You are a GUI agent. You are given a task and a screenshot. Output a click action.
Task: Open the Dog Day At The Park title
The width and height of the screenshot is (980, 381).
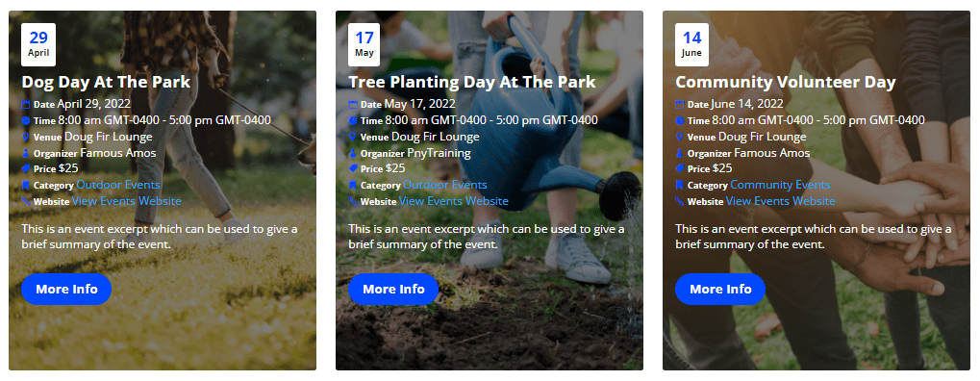(106, 82)
